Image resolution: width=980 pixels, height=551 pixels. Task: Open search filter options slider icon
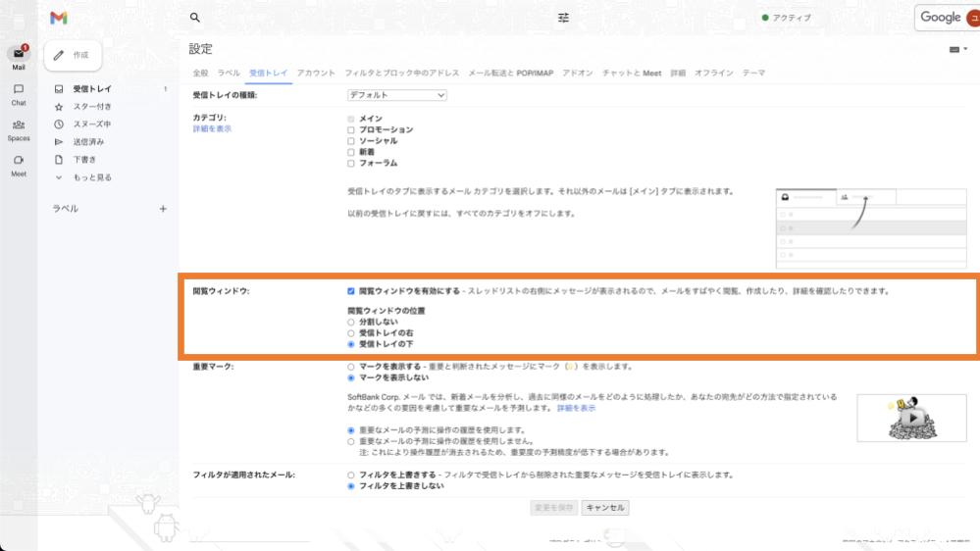pos(563,18)
